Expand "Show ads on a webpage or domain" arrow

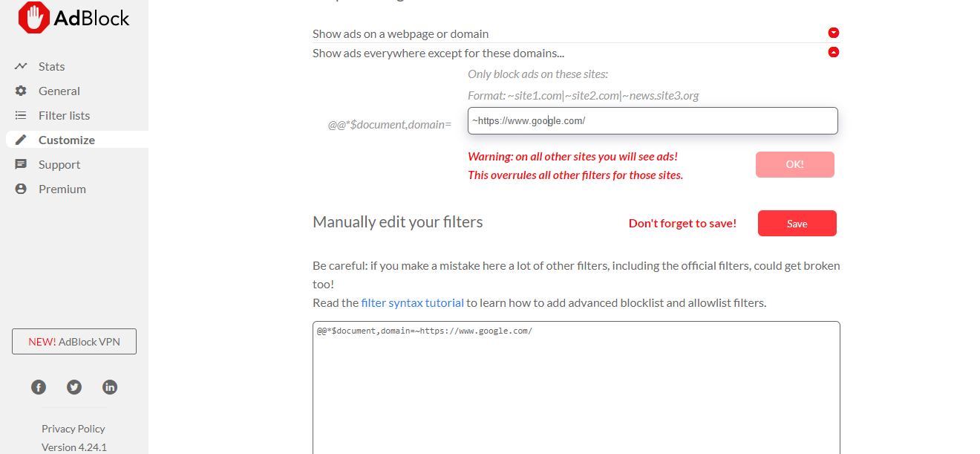tap(834, 33)
